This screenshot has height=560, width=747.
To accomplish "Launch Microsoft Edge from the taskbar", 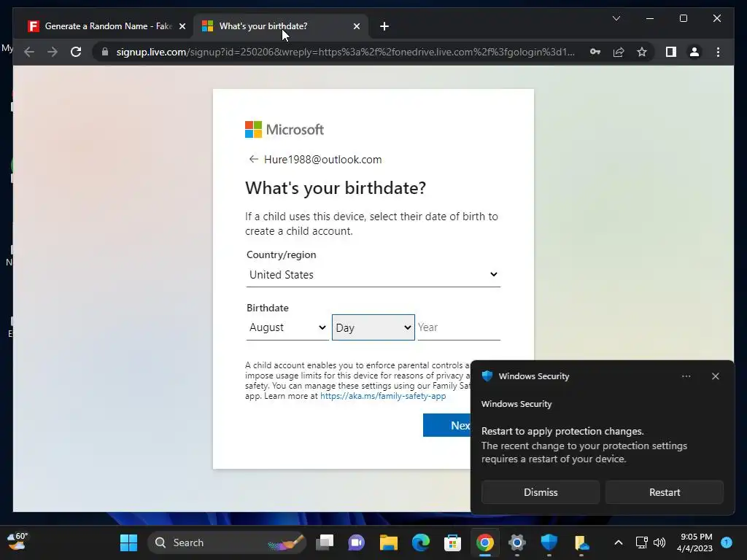I will [x=421, y=542].
